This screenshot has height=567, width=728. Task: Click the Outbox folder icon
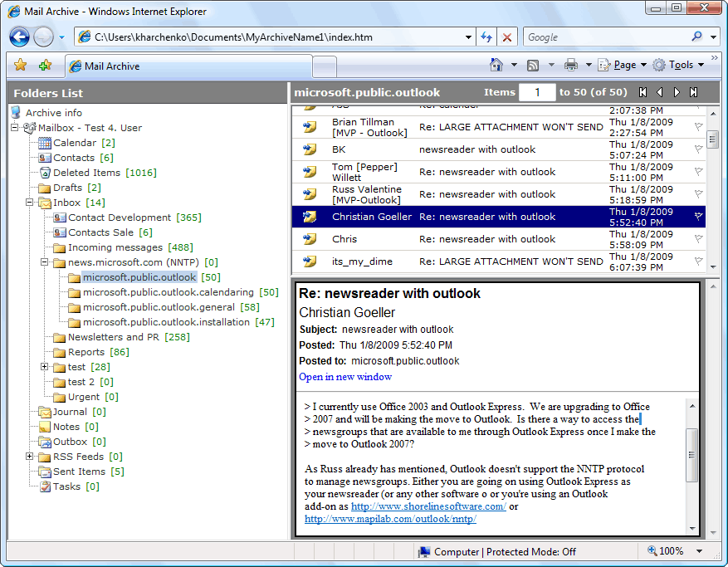[45, 442]
